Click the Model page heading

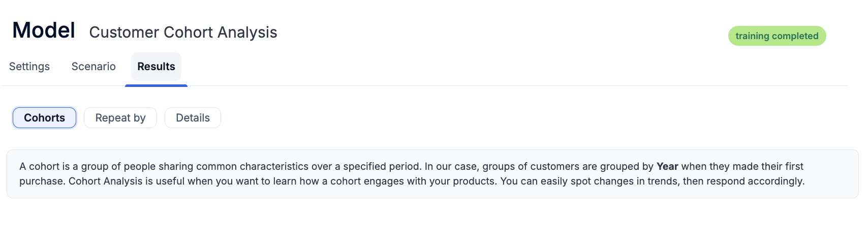(44, 31)
